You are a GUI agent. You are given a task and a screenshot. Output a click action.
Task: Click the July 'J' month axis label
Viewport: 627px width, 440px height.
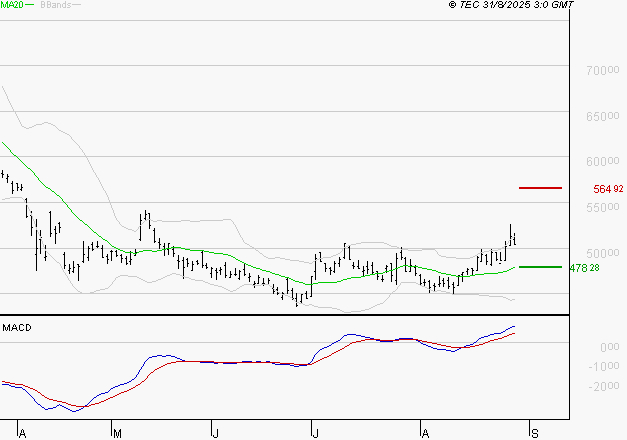coord(315,434)
